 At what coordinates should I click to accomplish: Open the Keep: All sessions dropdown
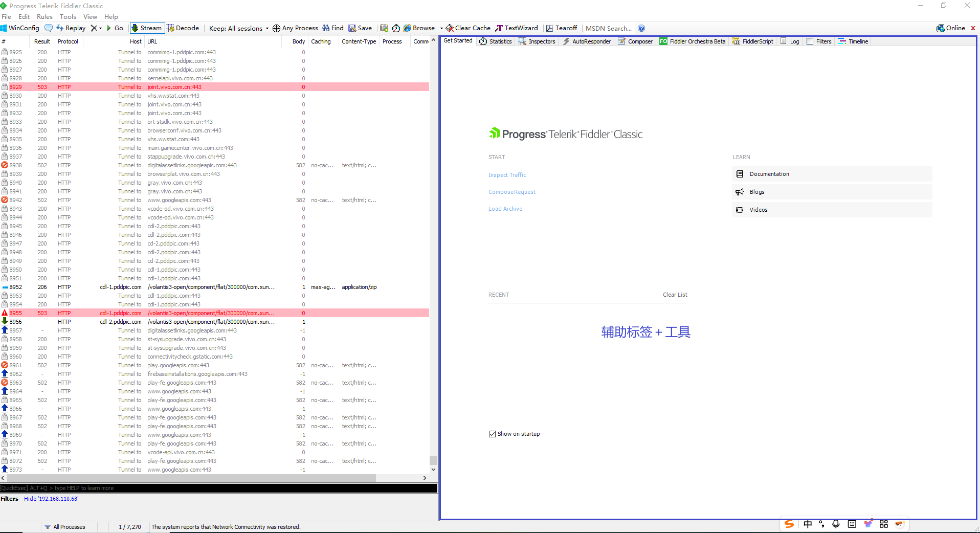click(x=238, y=28)
